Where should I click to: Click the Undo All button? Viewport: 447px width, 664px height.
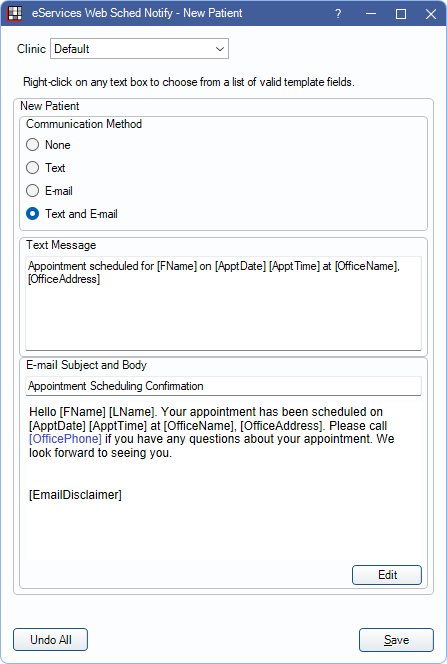50,639
